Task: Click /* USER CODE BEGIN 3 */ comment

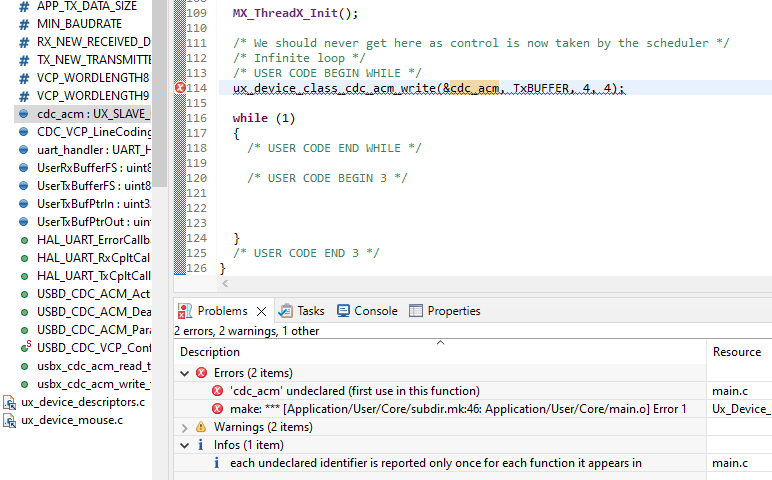Action: [x=327, y=178]
